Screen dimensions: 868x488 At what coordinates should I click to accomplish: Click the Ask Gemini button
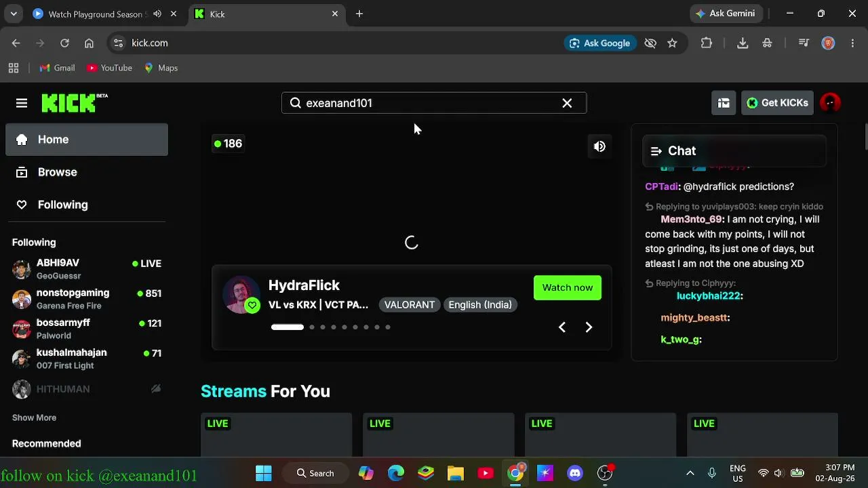pyautogui.click(x=725, y=14)
